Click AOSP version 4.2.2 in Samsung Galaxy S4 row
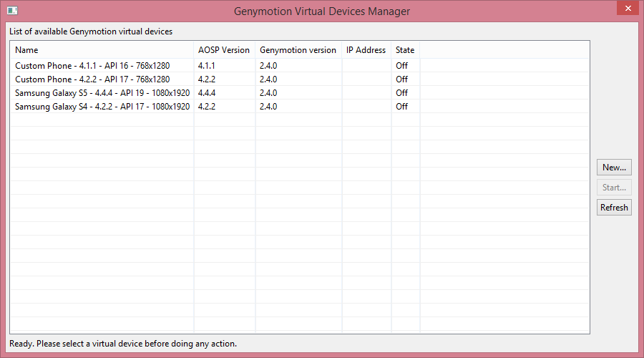 pos(207,107)
